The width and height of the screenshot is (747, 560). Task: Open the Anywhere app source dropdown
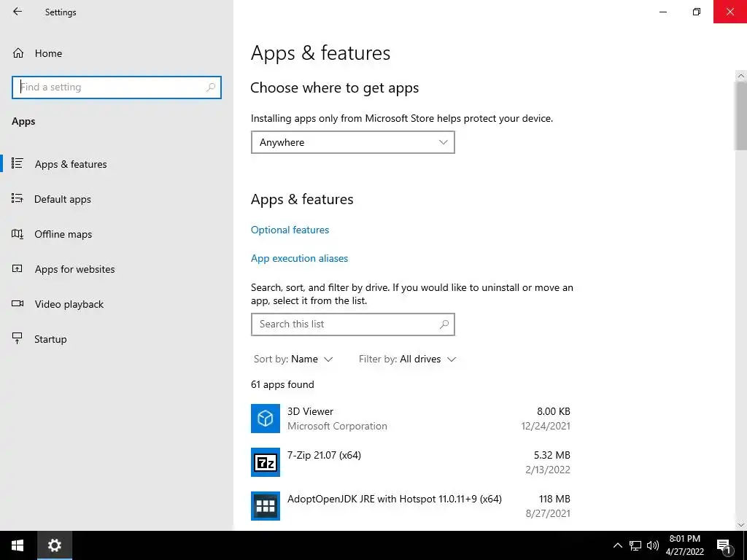click(353, 142)
